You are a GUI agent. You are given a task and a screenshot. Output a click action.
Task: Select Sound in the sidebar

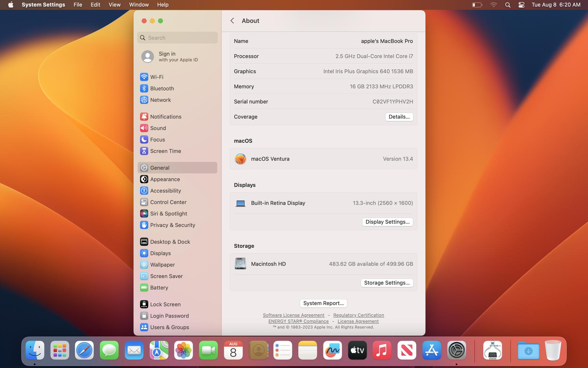point(177,128)
